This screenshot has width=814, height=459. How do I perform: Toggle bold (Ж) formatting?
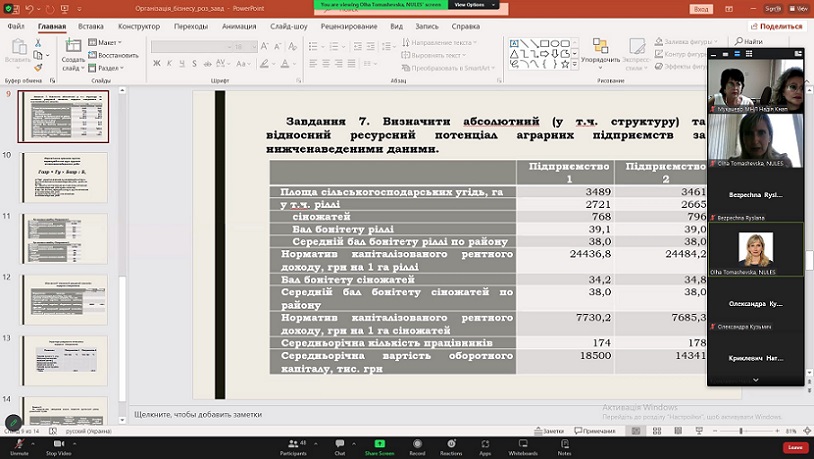[x=157, y=63]
